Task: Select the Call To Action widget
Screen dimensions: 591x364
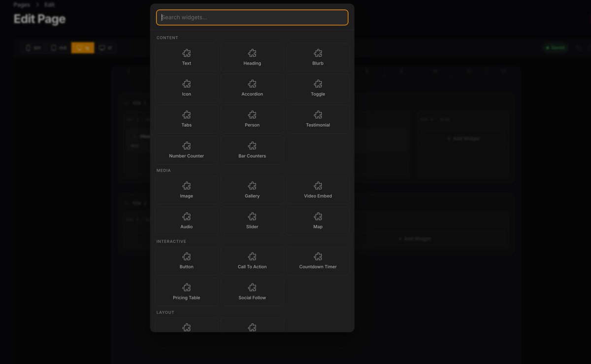Action: pos(252,261)
